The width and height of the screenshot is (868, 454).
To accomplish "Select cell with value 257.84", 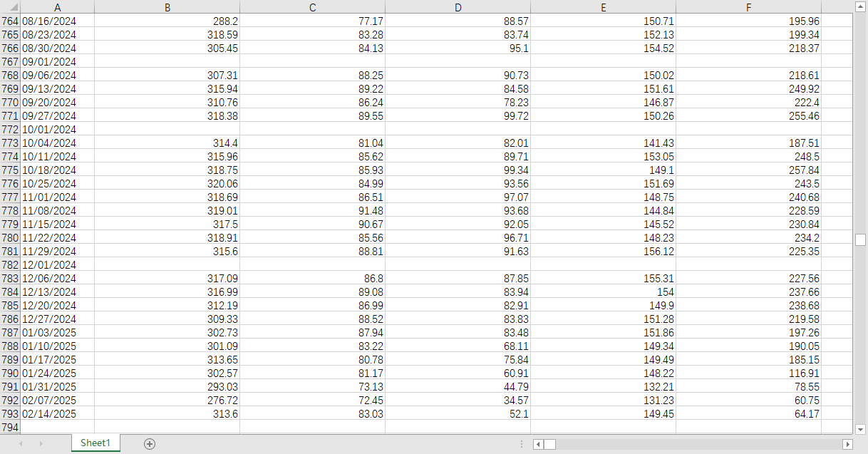I will click(748, 170).
